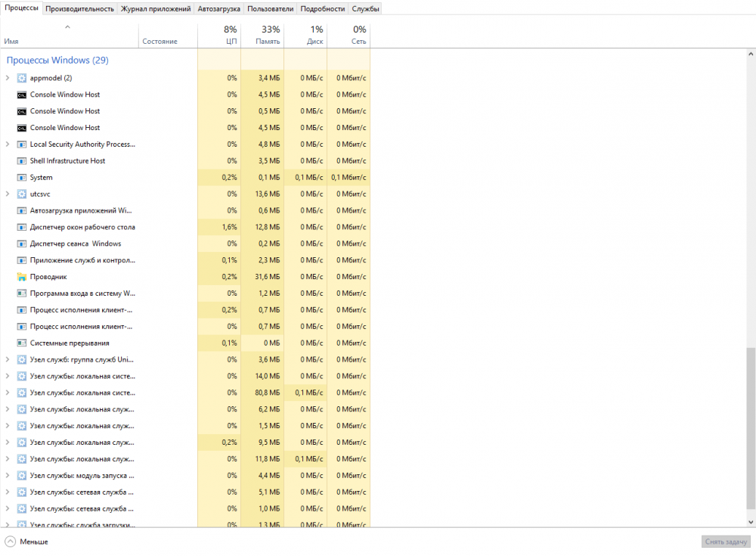756x556 pixels.
Task: Sort by the Диск column header
Action: [305, 35]
